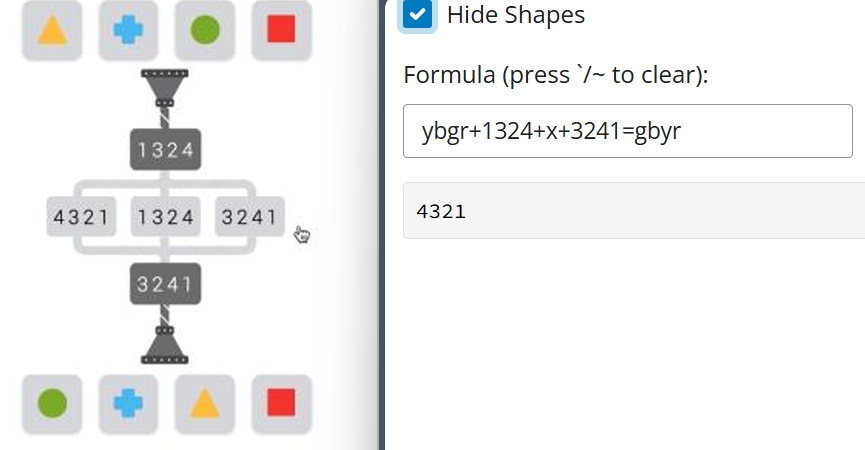The height and width of the screenshot is (450, 865).
Task: Select the bottom row red square shape
Action: (x=281, y=404)
